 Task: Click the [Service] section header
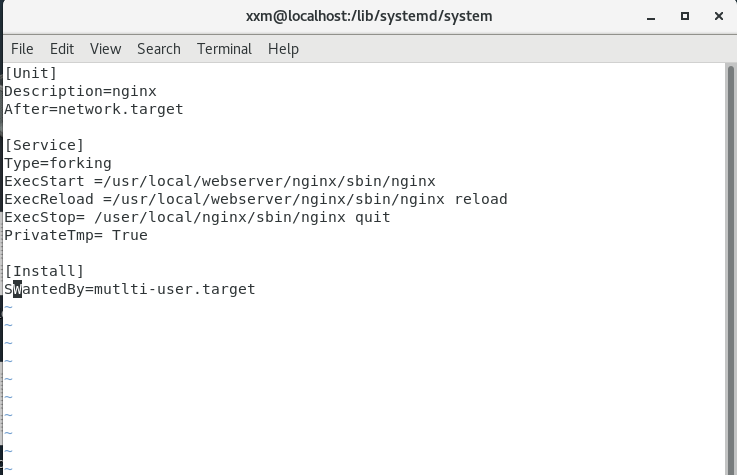(44, 145)
